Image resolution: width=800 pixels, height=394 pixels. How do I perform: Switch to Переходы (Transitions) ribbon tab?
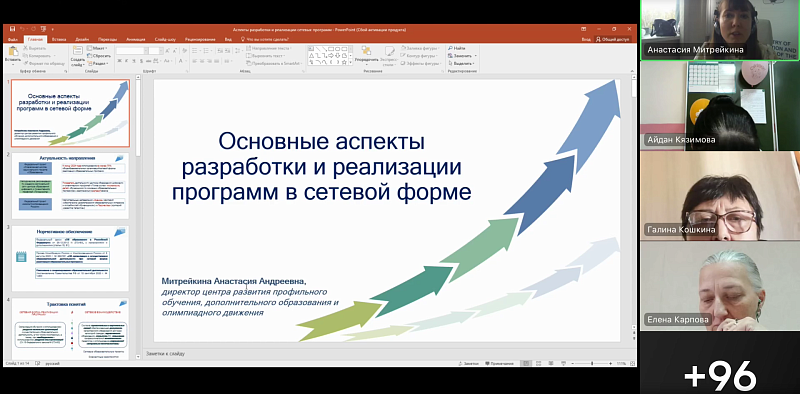[108, 39]
